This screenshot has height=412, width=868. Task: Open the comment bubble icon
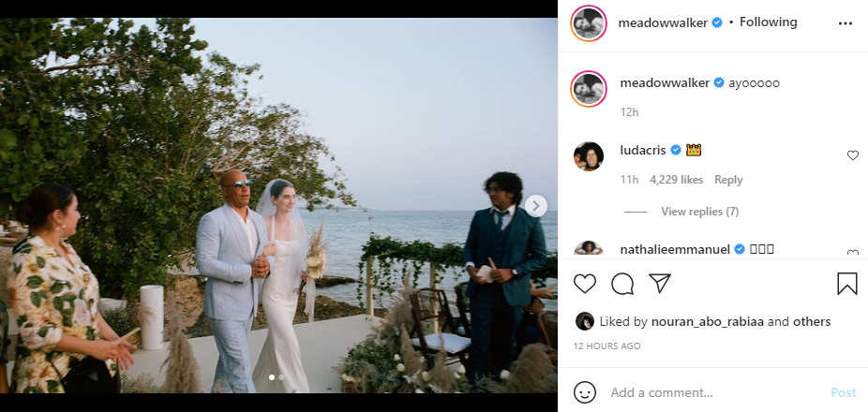point(622,284)
